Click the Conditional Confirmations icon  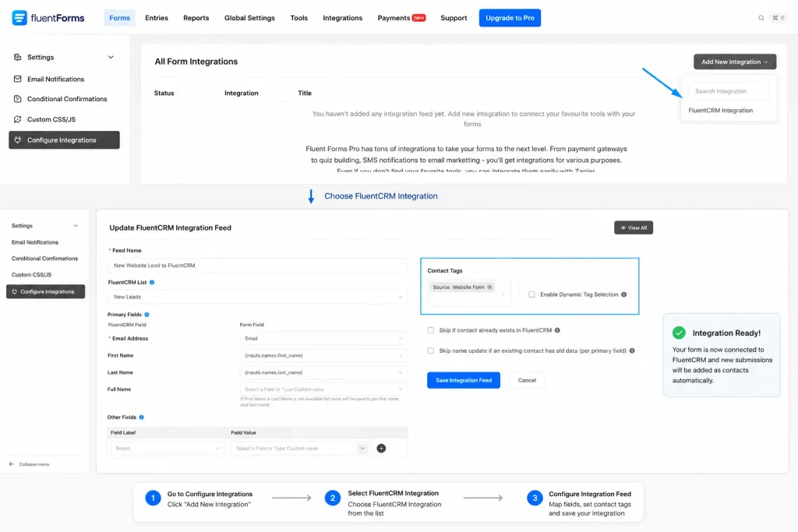[x=17, y=99]
